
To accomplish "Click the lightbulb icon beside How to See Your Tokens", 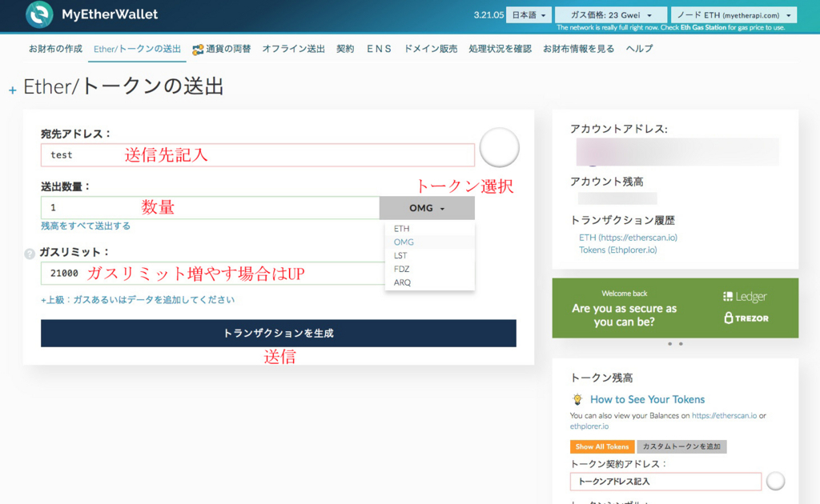I will pyautogui.click(x=577, y=399).
